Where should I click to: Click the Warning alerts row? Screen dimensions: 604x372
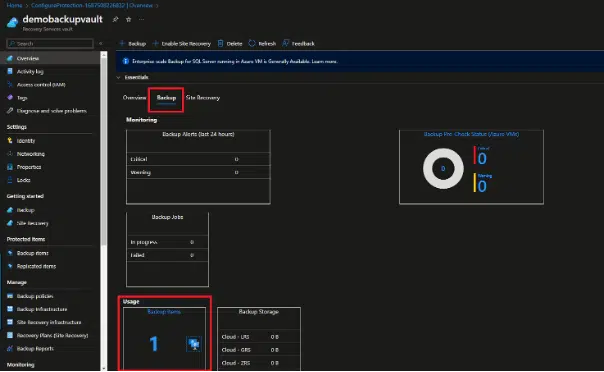pyautogui.click(x=198, y=173)
